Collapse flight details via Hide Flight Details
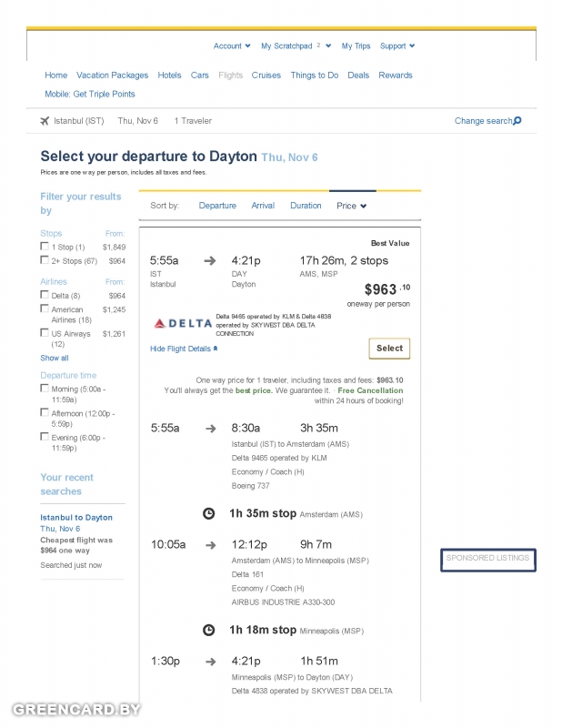The height and width of the screenshot is (728, 562). click(x=184, y=349)
